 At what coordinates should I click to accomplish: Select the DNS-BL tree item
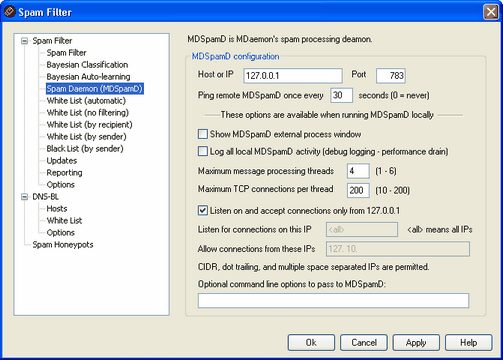pos(45,197)
